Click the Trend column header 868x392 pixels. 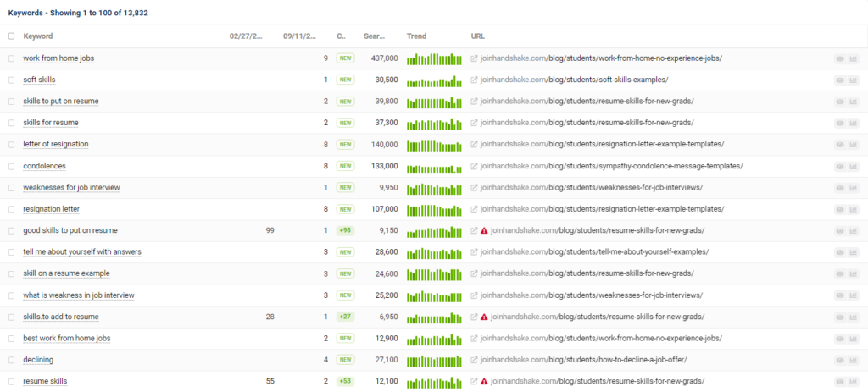point(416,36)
